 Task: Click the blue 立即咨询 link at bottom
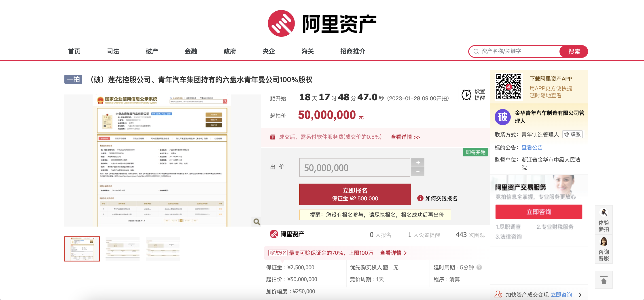(561, 294)
